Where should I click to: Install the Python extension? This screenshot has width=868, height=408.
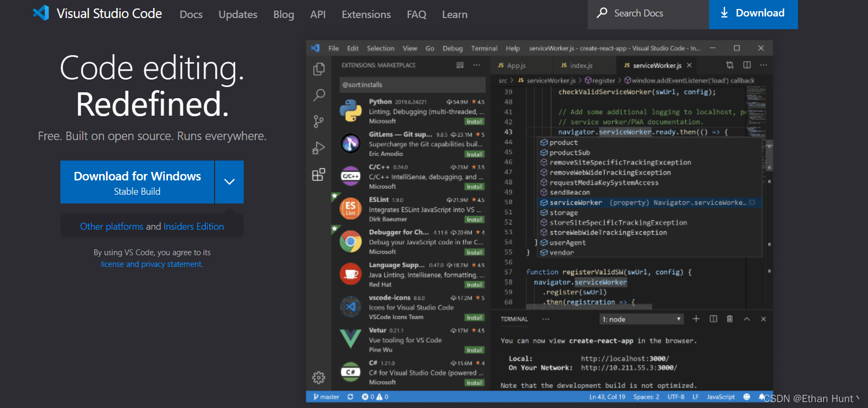tap(474, 121)
